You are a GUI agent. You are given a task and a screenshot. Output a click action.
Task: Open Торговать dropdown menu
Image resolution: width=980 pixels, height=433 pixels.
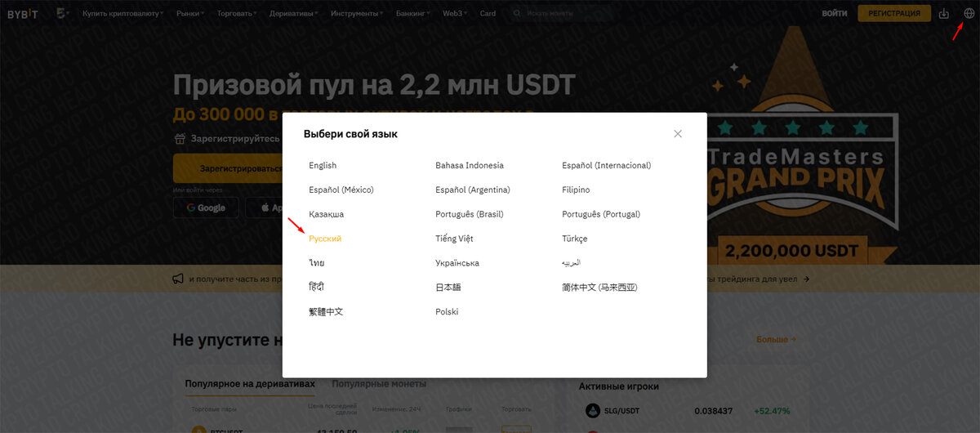pyautogui.click(x=237, y=14)
